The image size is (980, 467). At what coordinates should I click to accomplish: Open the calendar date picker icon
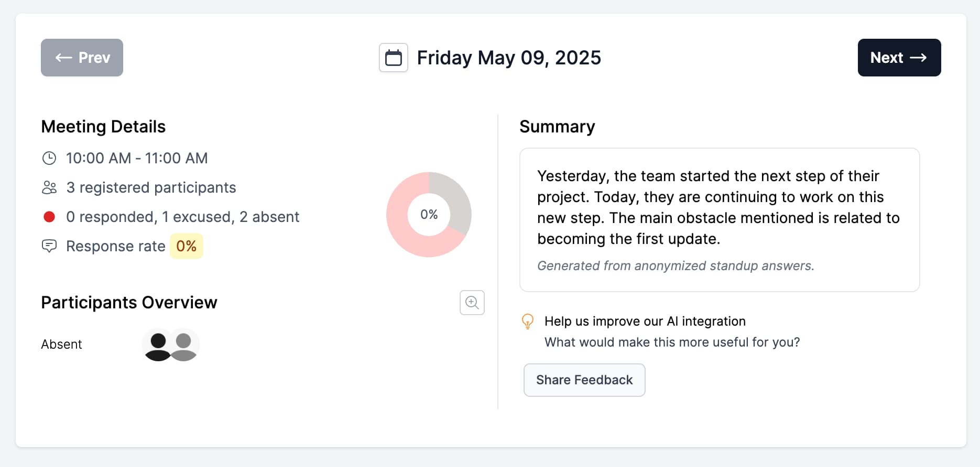pyautogui.click(x=393, y=58)
